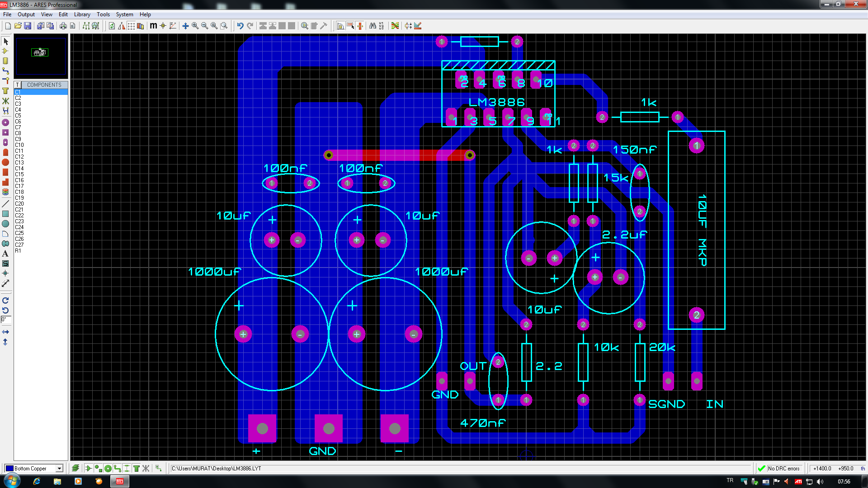Screen dimensions: 868x488
Task: Open the find binoculars icon
Action: click(x=372, y=26)
